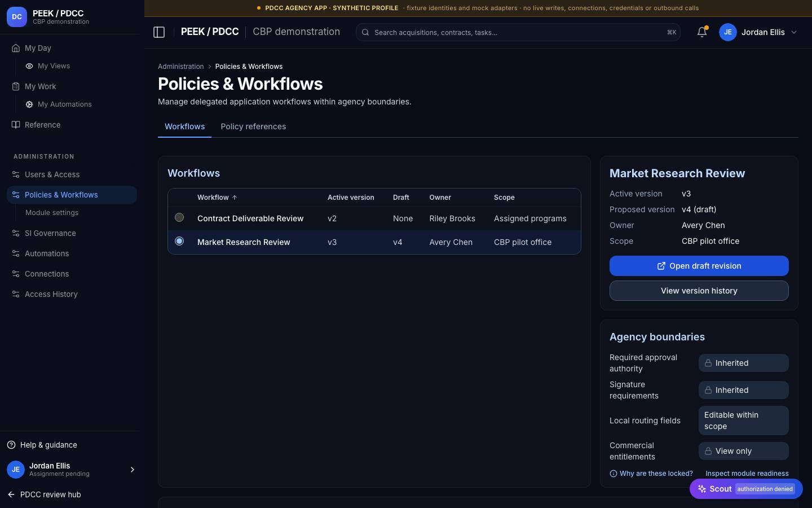The image size is (812, 508).
Task: Click the Assigned programs scope cell
Action: [x=530, y=218]
